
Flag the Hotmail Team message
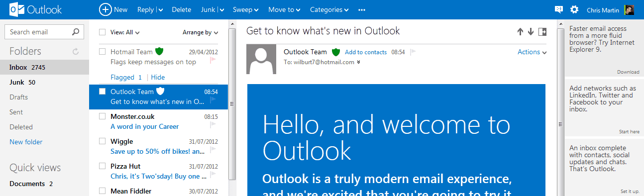(213, 60)
